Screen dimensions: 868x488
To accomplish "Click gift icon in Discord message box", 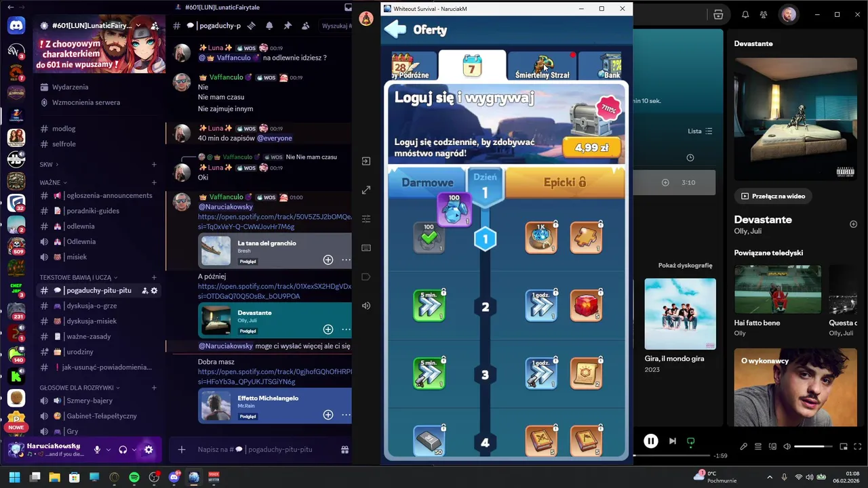I will click(x=344, y=449).
